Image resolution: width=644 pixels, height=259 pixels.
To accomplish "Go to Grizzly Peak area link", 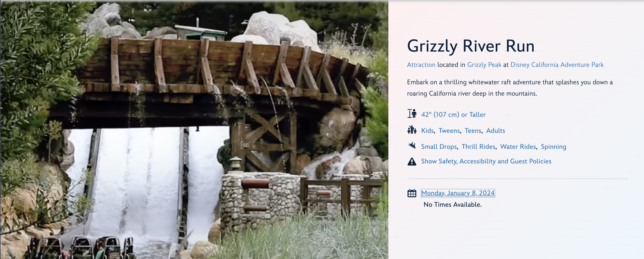I will coord(484,65).
